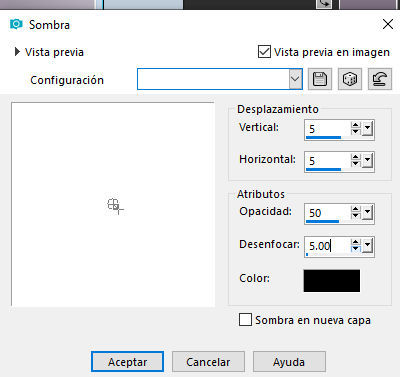Click the Horizontal blue slider bar
The width and height of the screenshot is (400, 377).
pyautogui.click(x=323, y=169)
